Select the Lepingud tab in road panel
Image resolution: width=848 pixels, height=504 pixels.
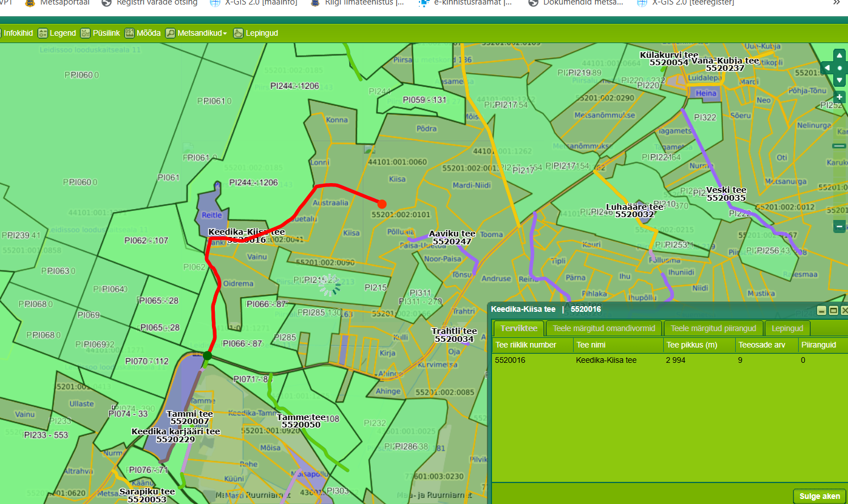pos(787,328)
